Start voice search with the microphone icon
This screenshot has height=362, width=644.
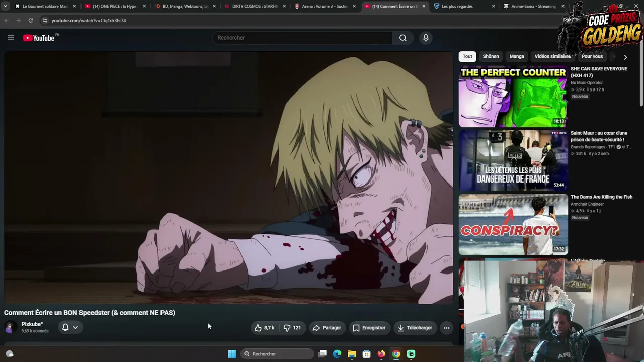pyautogui.click(x=426, y=38)
